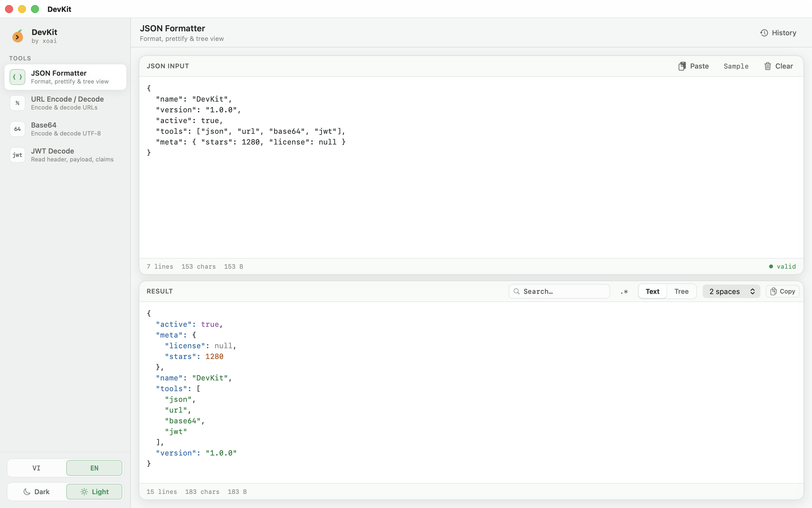Click the Dark mode moon icon
The image size is (812, 508).
coord(27,492)
